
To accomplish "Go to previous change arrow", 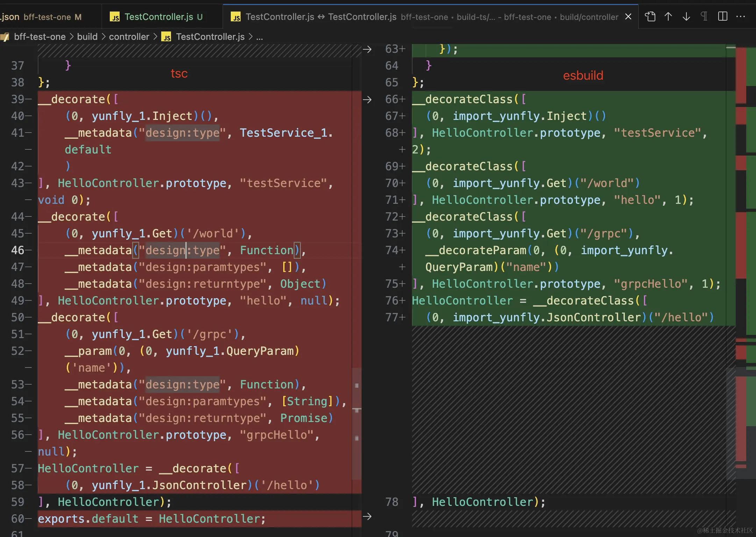I will [x=668, y=16].
